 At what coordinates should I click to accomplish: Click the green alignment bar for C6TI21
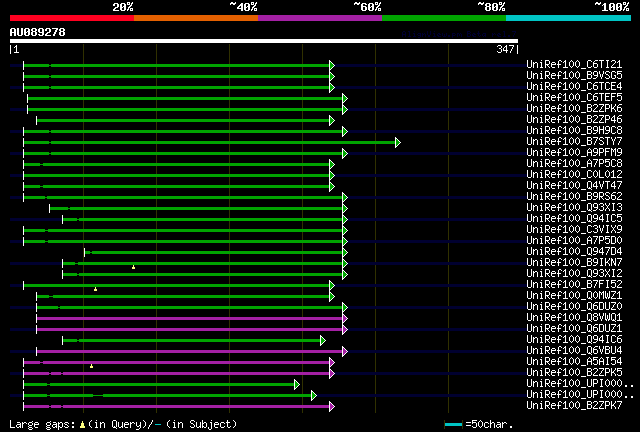(x=176, y=65)
